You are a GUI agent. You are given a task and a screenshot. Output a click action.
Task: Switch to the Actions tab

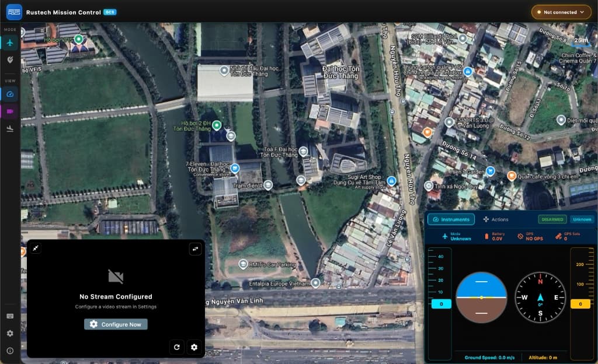point(496,219)
